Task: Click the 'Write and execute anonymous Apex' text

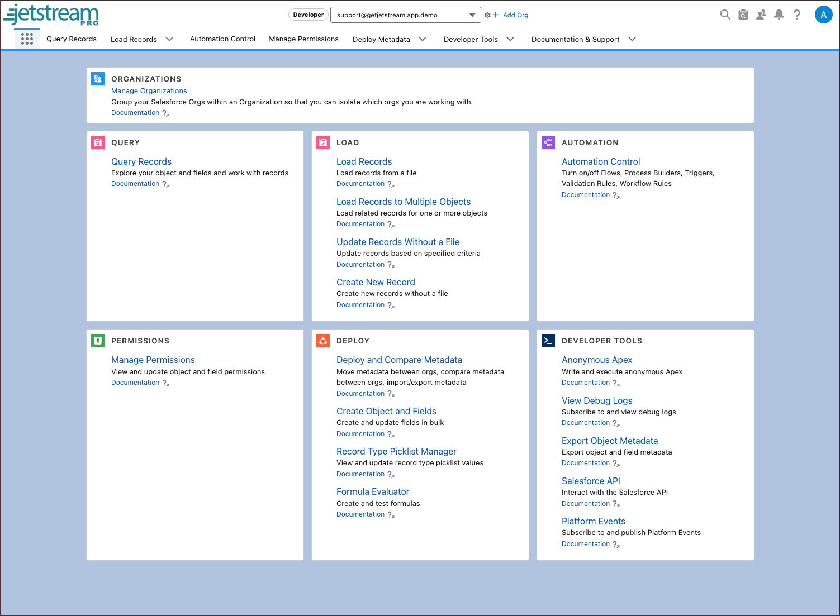Action: [622, 371]
